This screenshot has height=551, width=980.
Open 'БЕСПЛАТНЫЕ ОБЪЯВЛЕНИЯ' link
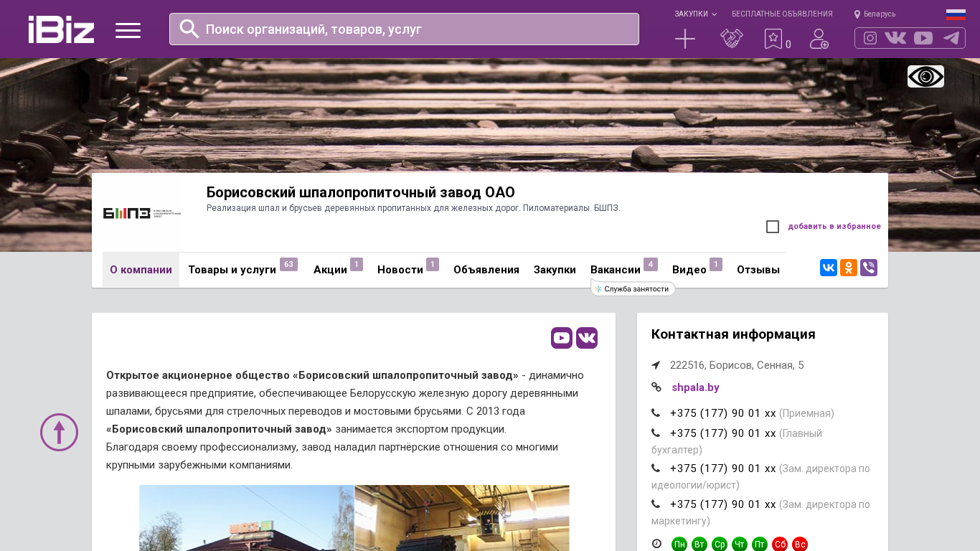782,14
